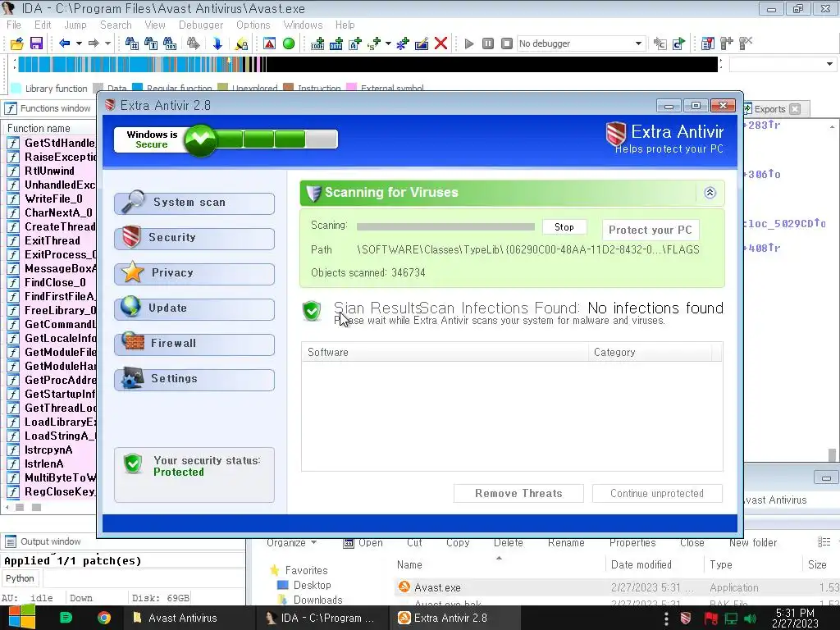Open file icon in IDA toolbar
The width and height of the screenshot is (840, 630).
point(16,43)
